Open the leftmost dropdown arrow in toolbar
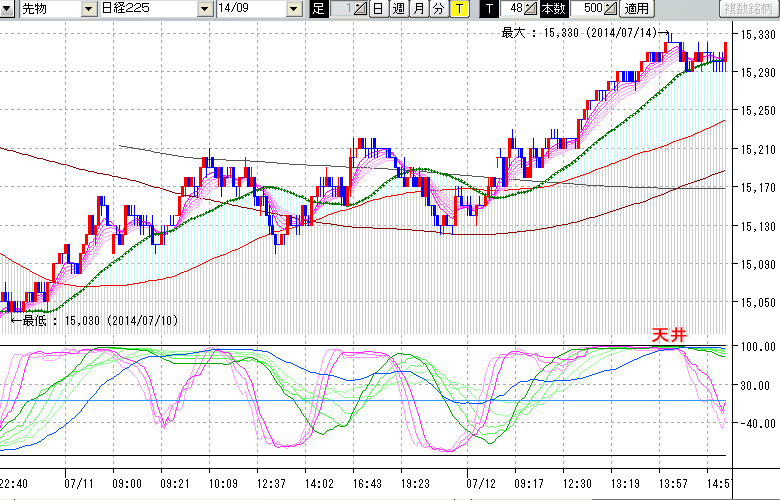This screenshot has width=780, height=500. point(8,9)
